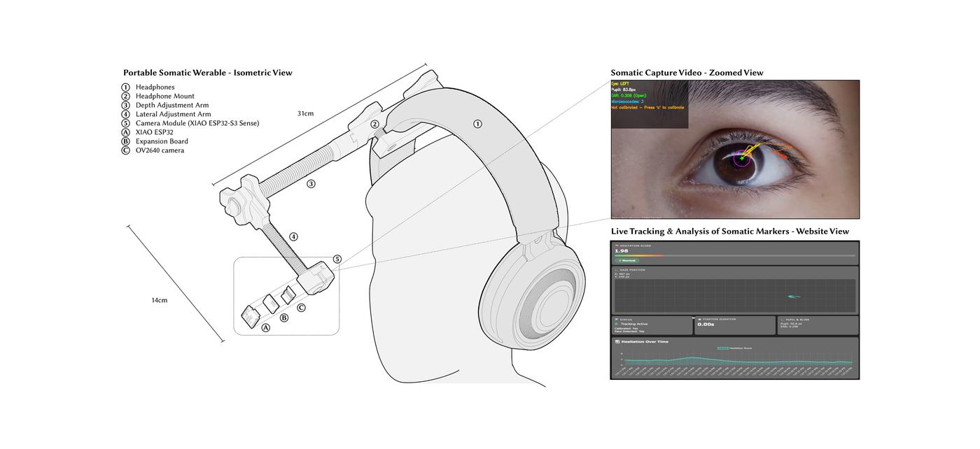Click callout C below the exploded parts
980x449 pixels.
pyautogui.click(x=301, y=307)
